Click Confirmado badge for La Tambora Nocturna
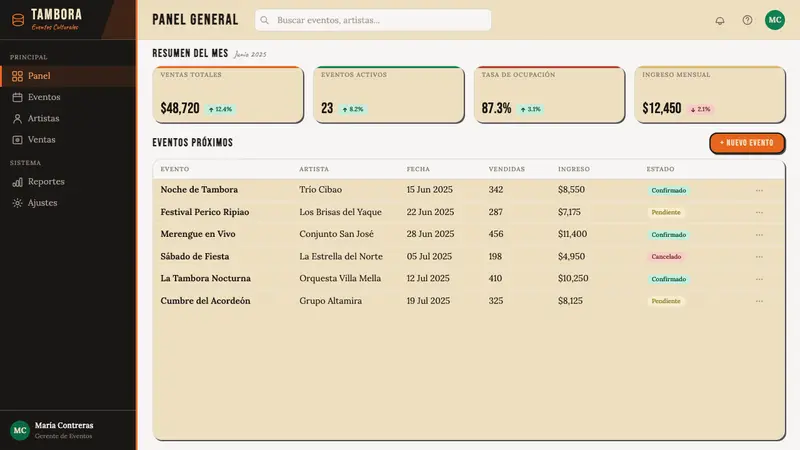This screenshot has width=800, height=450. click(x=668, y=279)
